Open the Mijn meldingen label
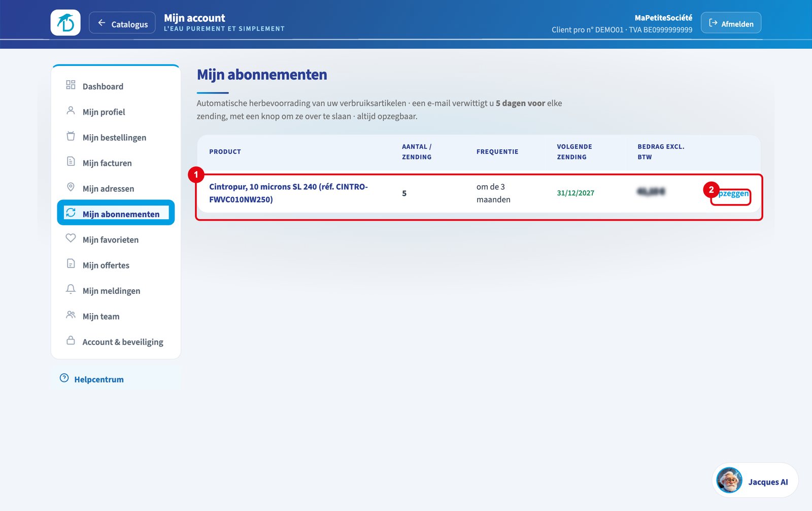Screen dimensions: 812x511 (111, 291)
